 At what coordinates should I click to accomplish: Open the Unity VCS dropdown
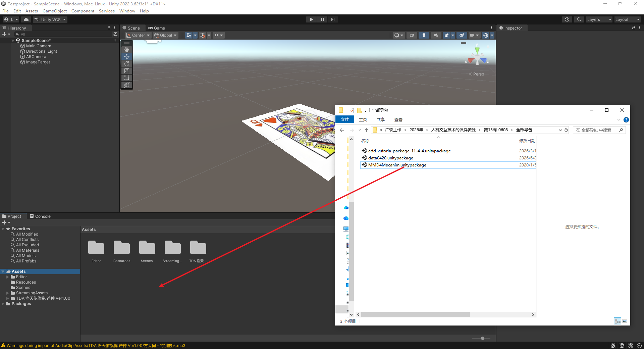point(50,19)
